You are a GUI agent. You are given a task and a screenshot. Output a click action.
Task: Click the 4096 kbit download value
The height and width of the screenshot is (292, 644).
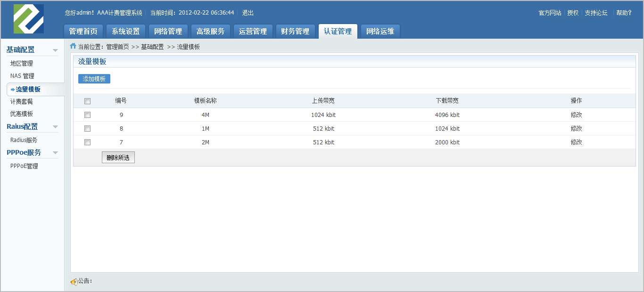coord(447,115)
